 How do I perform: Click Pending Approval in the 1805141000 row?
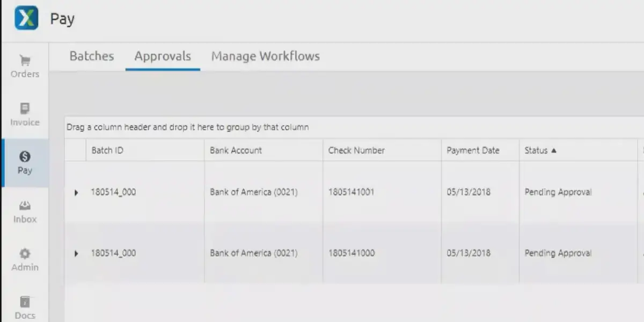558,253
